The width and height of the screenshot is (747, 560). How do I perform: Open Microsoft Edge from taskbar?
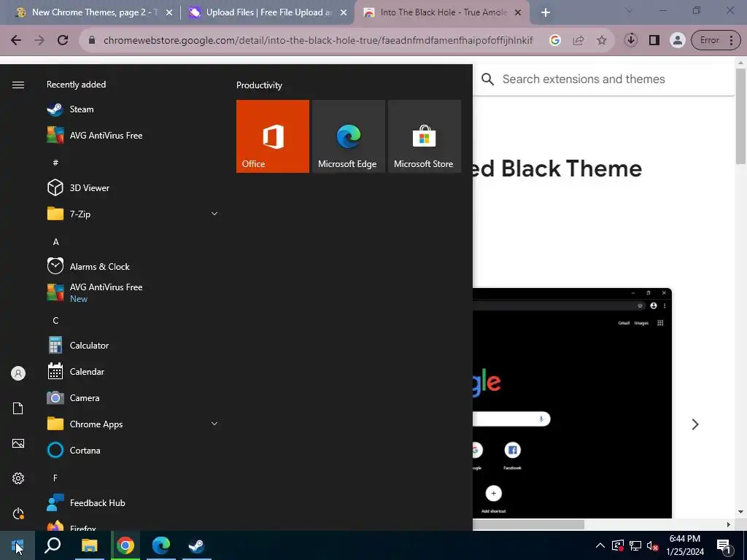[x=161, y=545]
